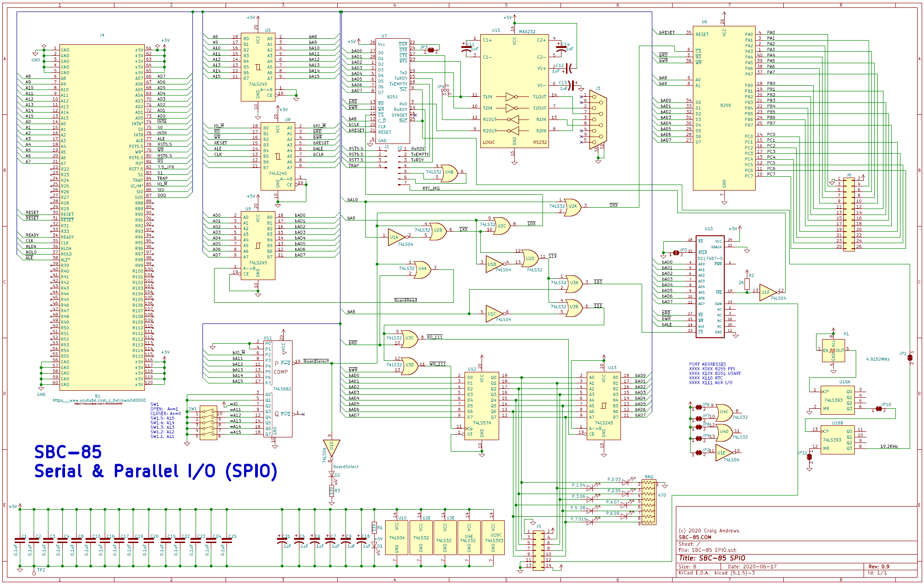
Task: Select the RN1 resistor network
Action: (648, 502)
